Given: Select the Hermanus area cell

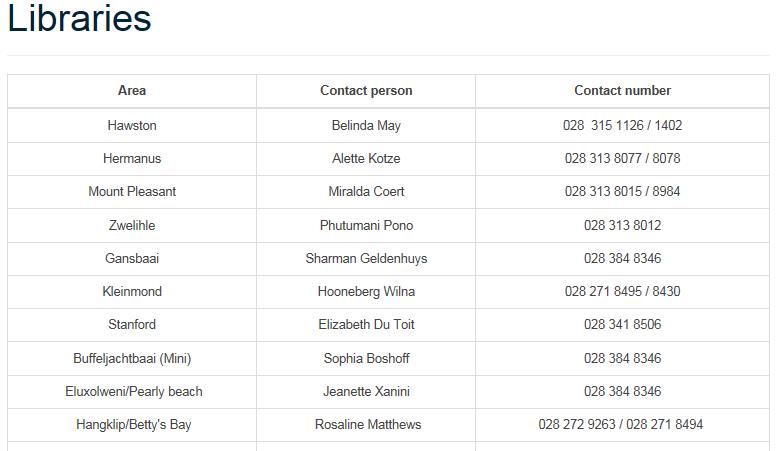Looking at the screenshot, I should coord(132,159).
